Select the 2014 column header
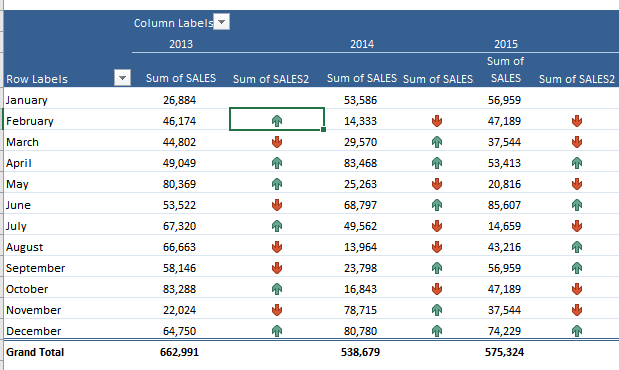The image size is (619, 370). 362,44
